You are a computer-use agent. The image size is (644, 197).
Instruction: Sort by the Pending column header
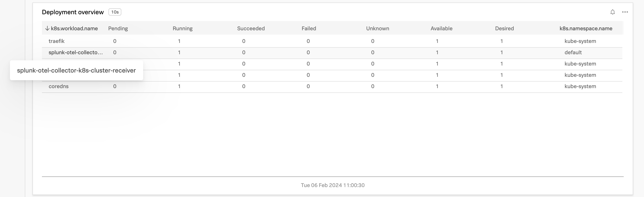click(118, 28)
